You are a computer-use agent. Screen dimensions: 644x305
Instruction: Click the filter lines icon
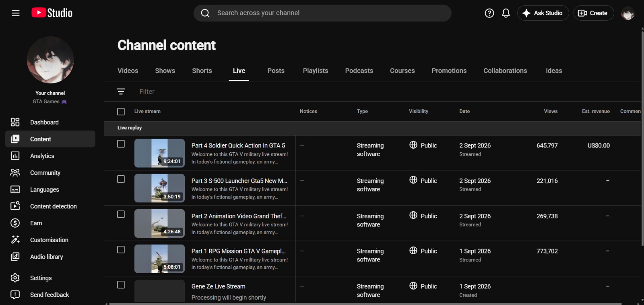coord(121,91)
